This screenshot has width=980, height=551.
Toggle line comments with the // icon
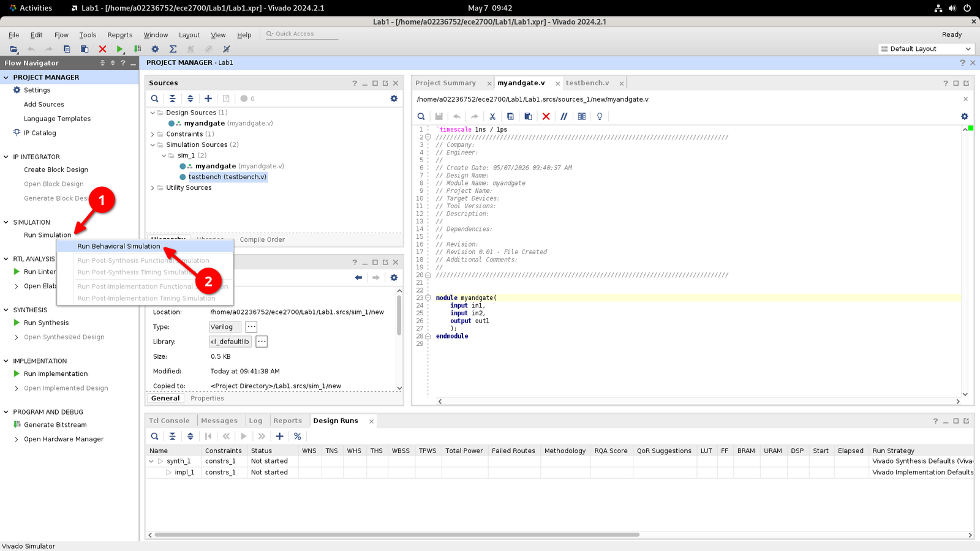[564, 116]
